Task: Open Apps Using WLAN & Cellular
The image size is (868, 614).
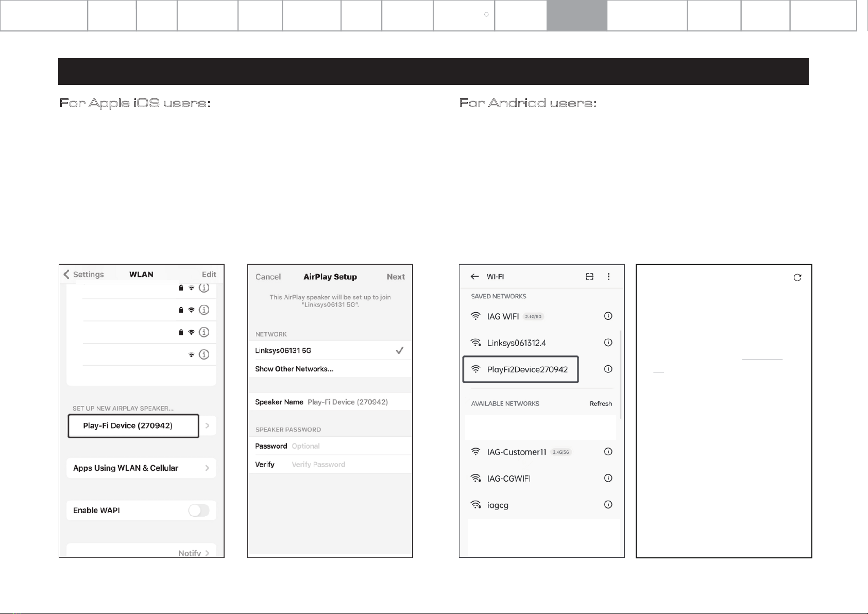Action: pos(141,468)
